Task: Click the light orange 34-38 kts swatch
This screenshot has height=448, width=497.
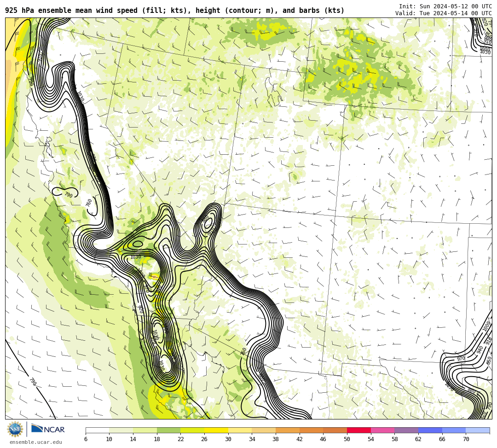Action: pos(264,430)
